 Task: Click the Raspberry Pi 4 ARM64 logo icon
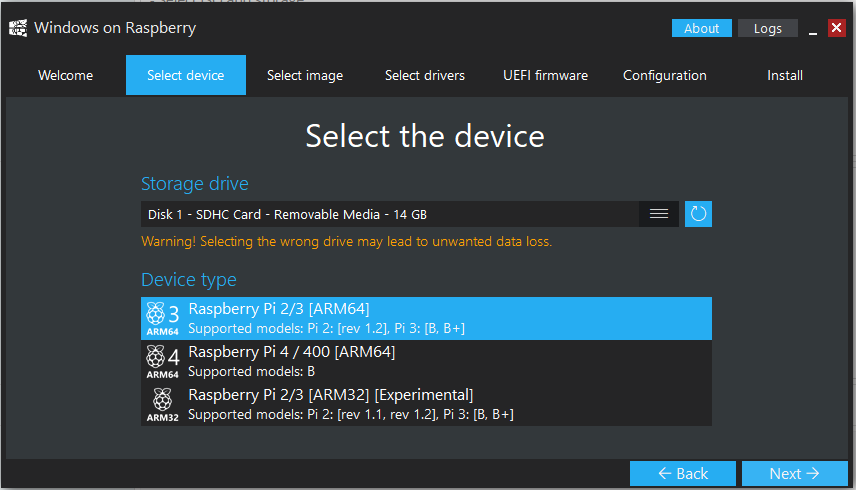pos(162,361)
